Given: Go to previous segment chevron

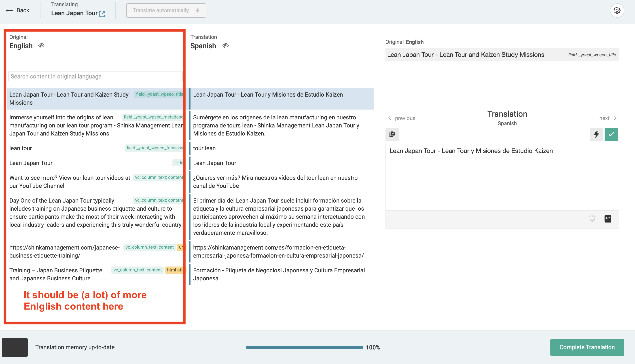Looking at the screenshot, I should pos(389,118).
